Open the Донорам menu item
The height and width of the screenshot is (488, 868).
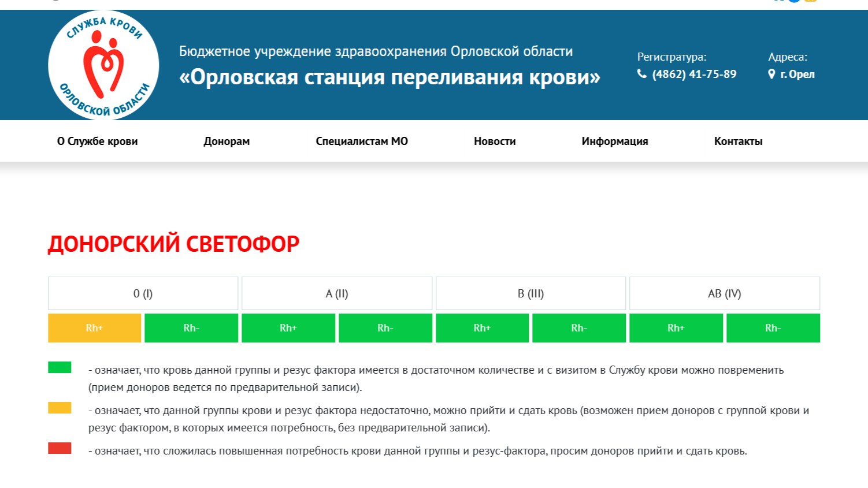tap(227, 141)
